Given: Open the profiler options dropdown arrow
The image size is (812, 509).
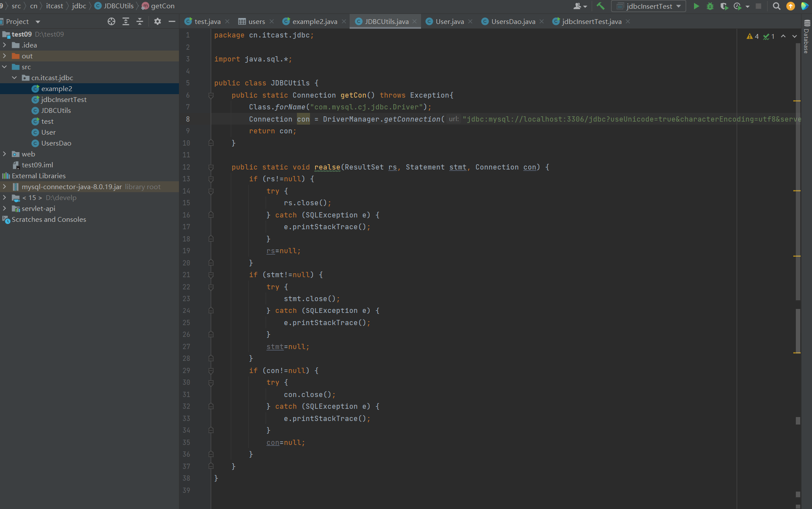Looking at the screenshot, I should point(748,7).
